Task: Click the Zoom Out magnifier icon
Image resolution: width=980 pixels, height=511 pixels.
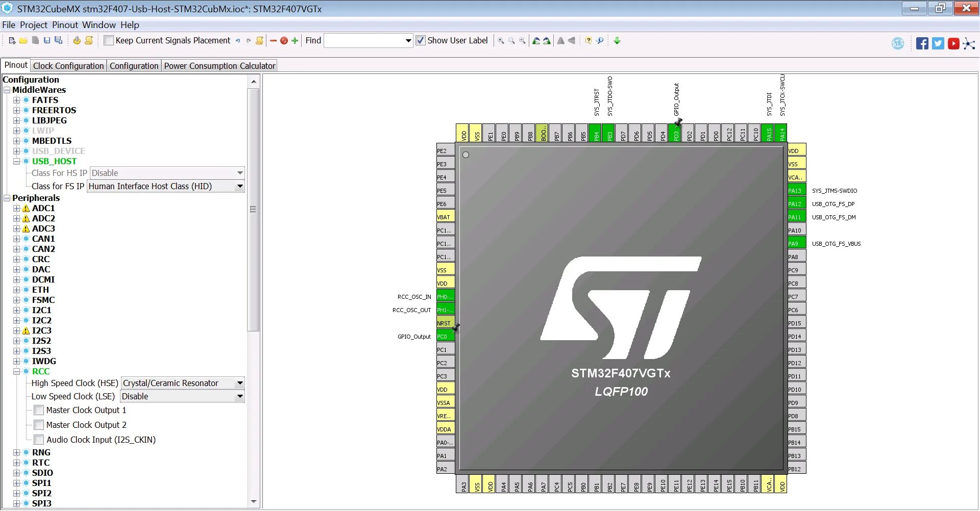Action: pos(522,41)
